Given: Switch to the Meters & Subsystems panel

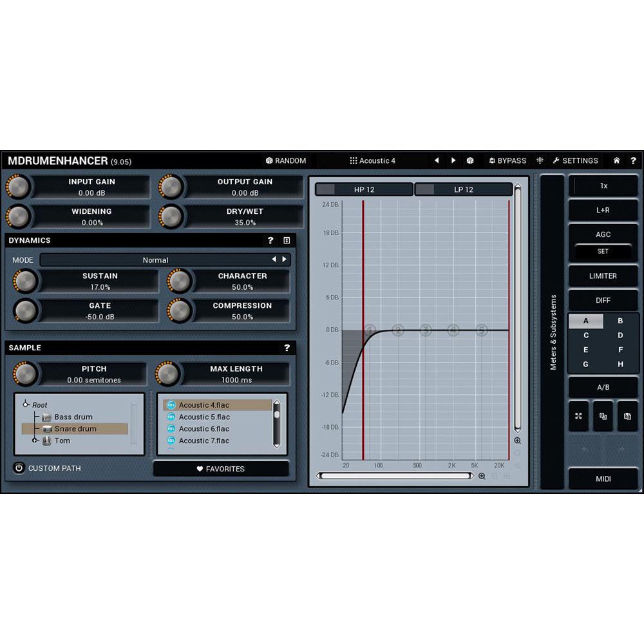Looking at the screenshot, I should tap(553, 332).
